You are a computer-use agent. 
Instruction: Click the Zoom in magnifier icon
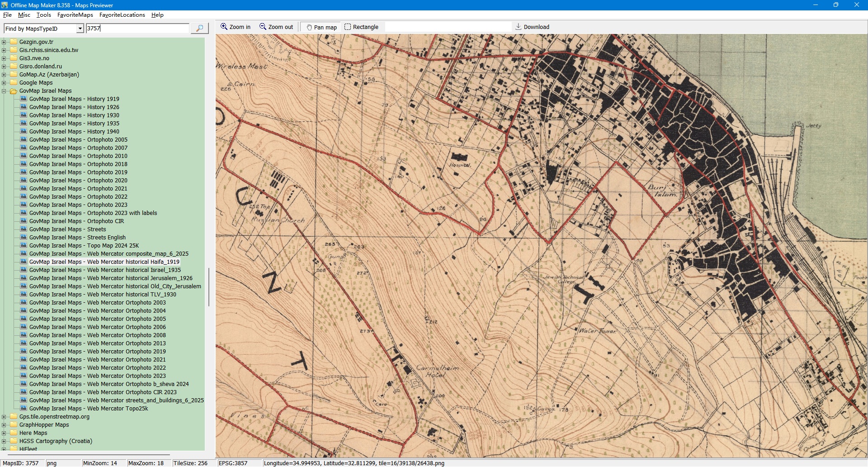coord(224,27)
